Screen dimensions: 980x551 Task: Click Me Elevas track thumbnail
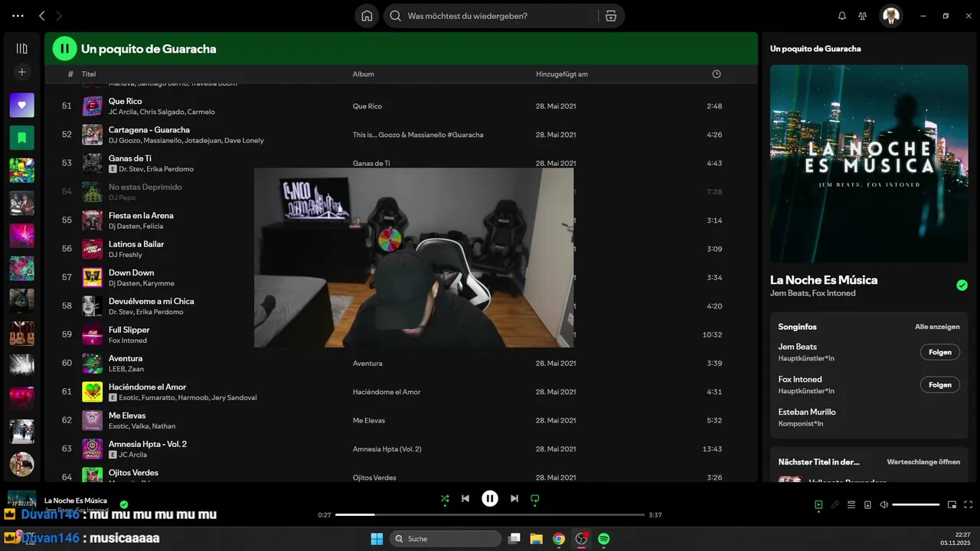tap(92, 420)
